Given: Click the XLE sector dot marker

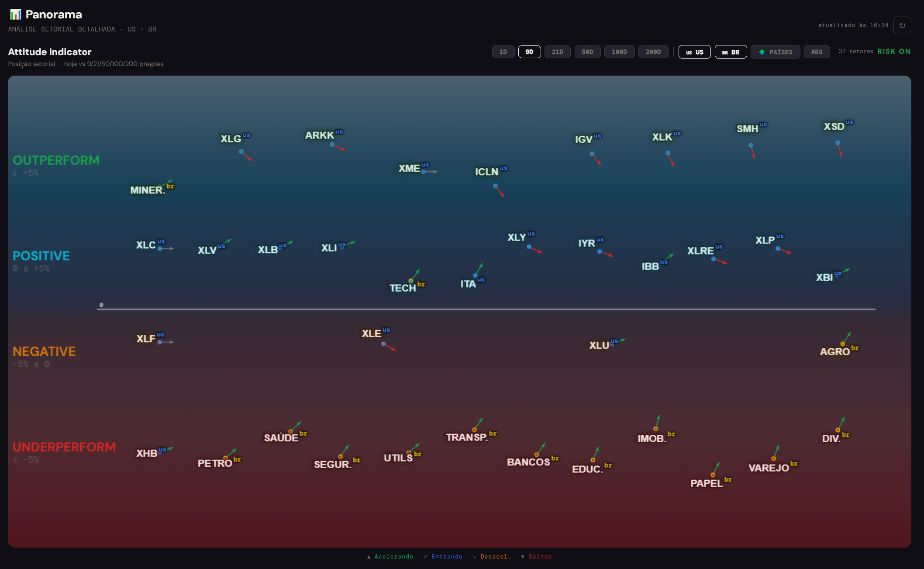Looking at the screenshot, I should point(383,344).
